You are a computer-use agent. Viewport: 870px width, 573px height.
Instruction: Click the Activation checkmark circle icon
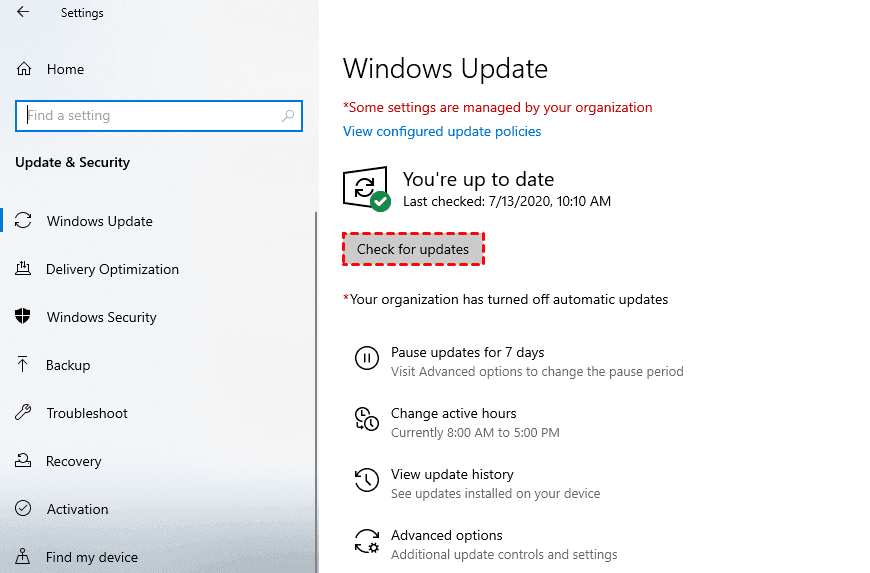[24, 509]
